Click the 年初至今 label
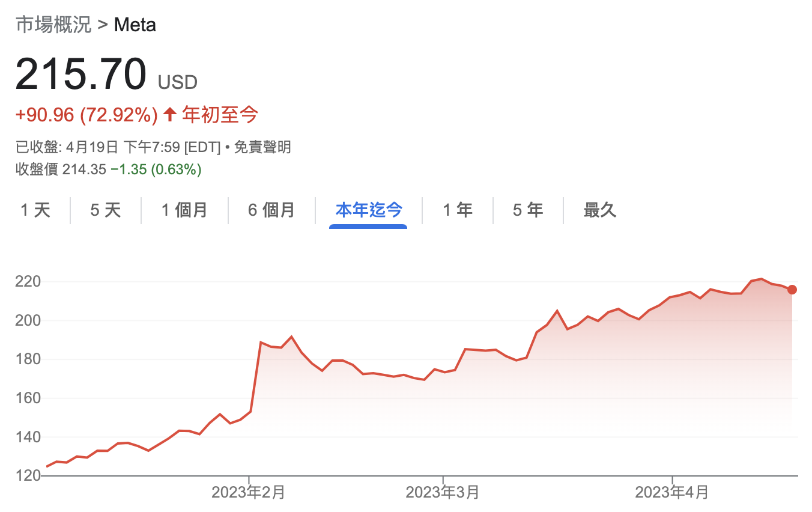Viewport: 812px width, 512px height. point(220,115)
